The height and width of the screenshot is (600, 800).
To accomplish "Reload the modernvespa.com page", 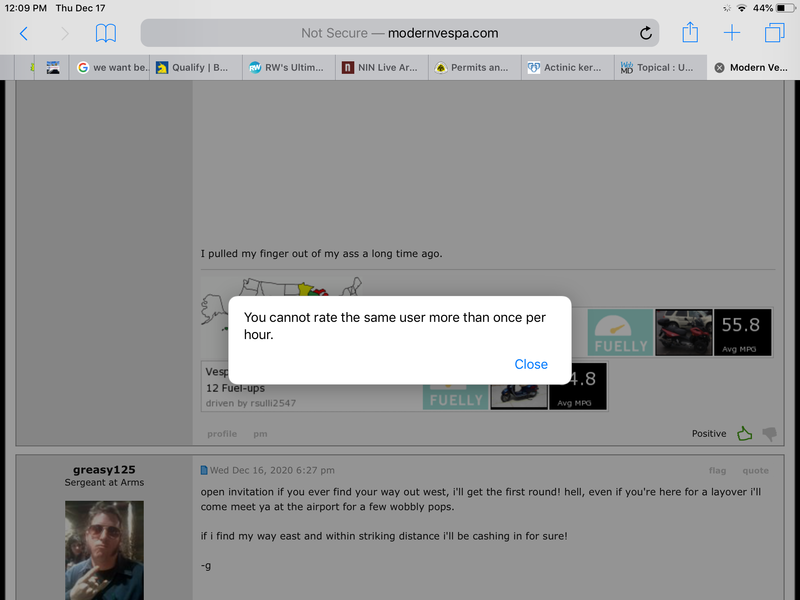I will (x=645, y=33).
